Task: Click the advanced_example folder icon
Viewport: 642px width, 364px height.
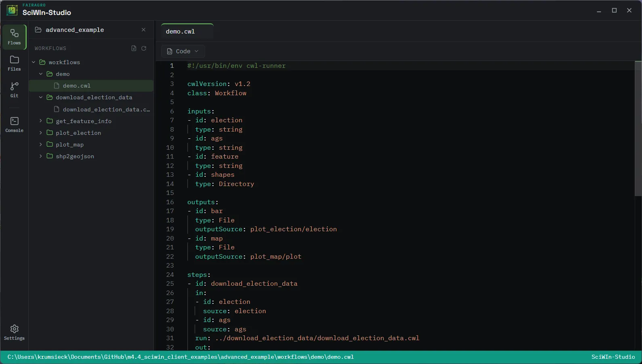Action: (38, 30)
